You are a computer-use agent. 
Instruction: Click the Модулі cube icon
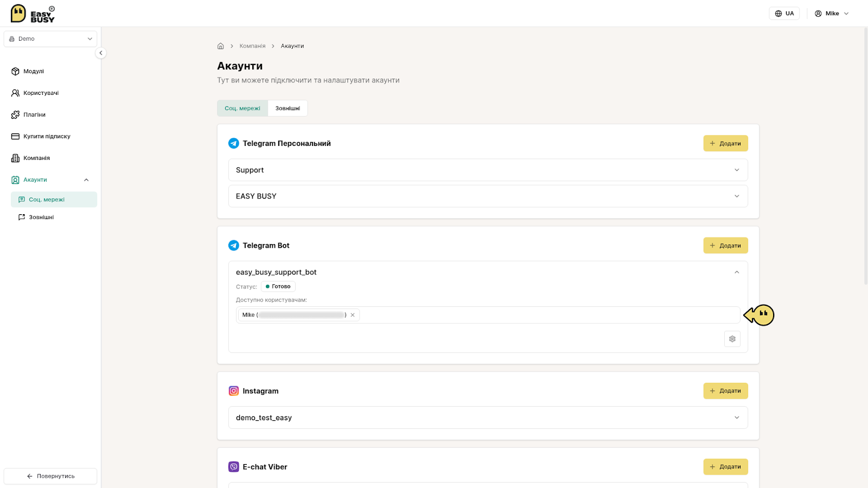pyautogui.click(x=15, y=71)
